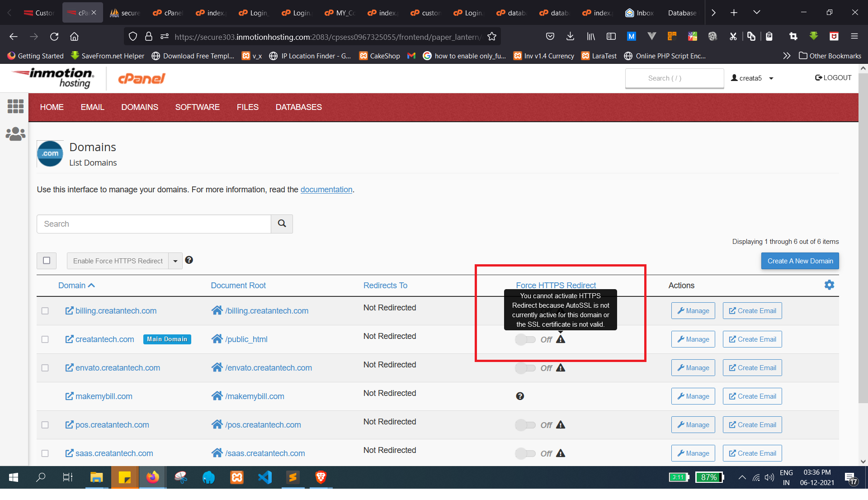The height and width of the screenshot is (500, 868).
Task: Open a new browser tab with plus button
Action: 734,13
